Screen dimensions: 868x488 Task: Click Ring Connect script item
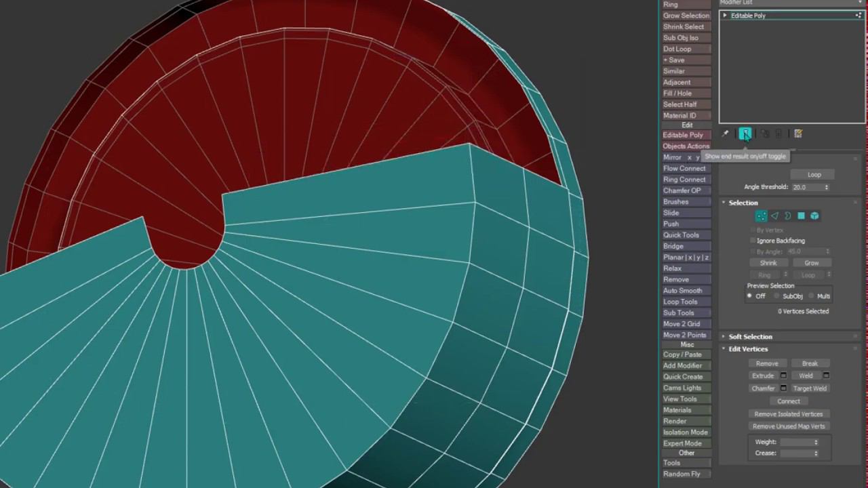(686, 180)
